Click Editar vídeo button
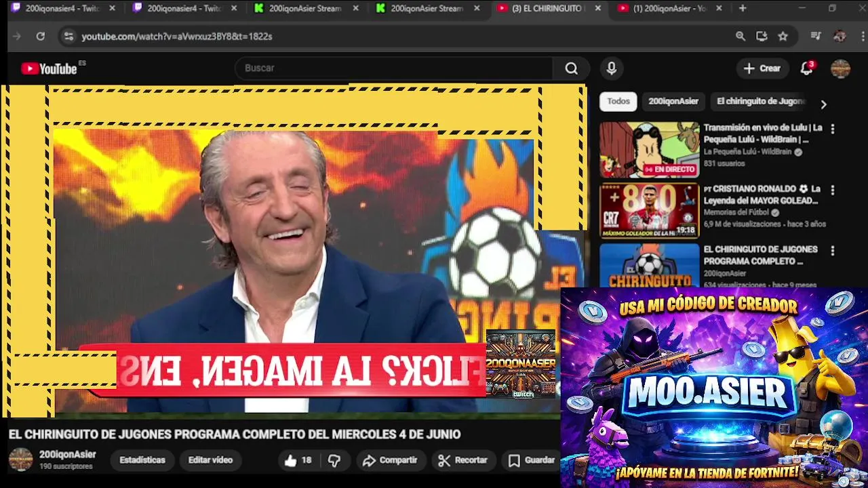This screenshot has height=488, width=868. [210, 460]
